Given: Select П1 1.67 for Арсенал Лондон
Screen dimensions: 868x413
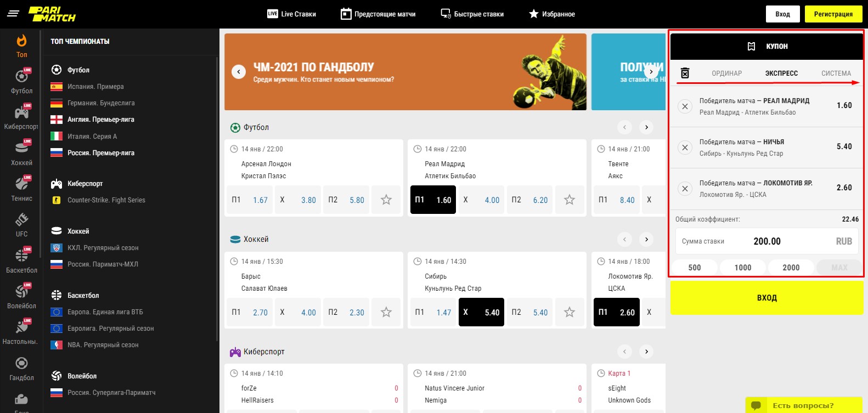Looking at the screenshot, I should tap(250, 200).
